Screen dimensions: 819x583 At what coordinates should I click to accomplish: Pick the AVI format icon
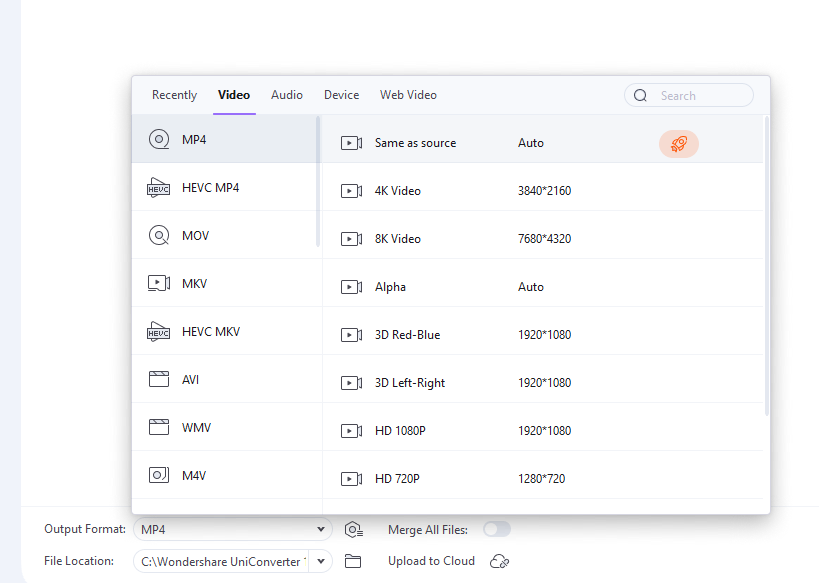159,380
